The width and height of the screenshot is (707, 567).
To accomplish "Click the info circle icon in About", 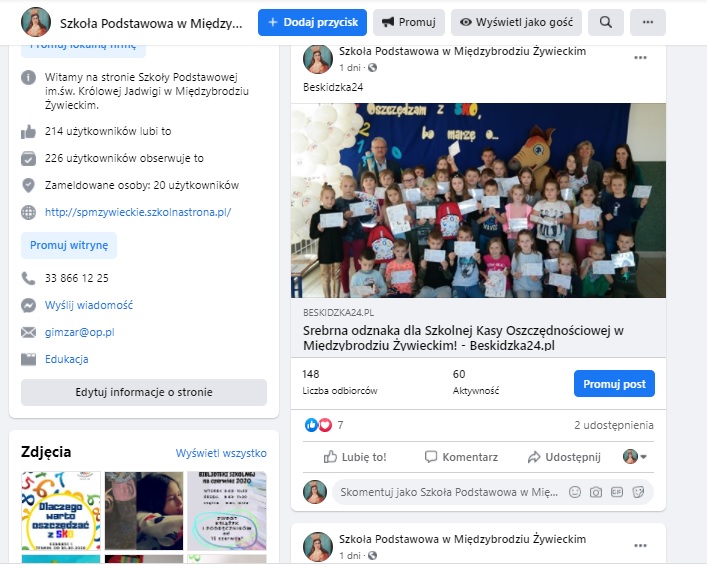I will (x=28, y=78).
